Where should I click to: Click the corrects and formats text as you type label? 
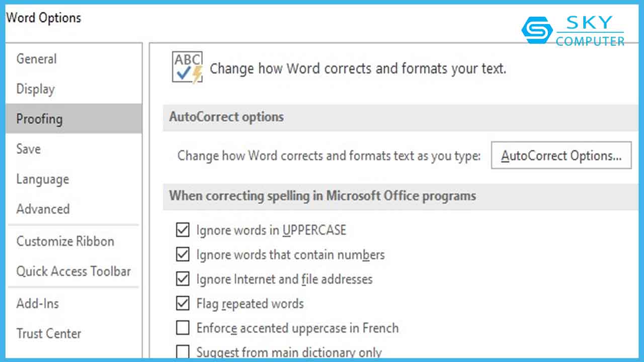click(329, 155)
